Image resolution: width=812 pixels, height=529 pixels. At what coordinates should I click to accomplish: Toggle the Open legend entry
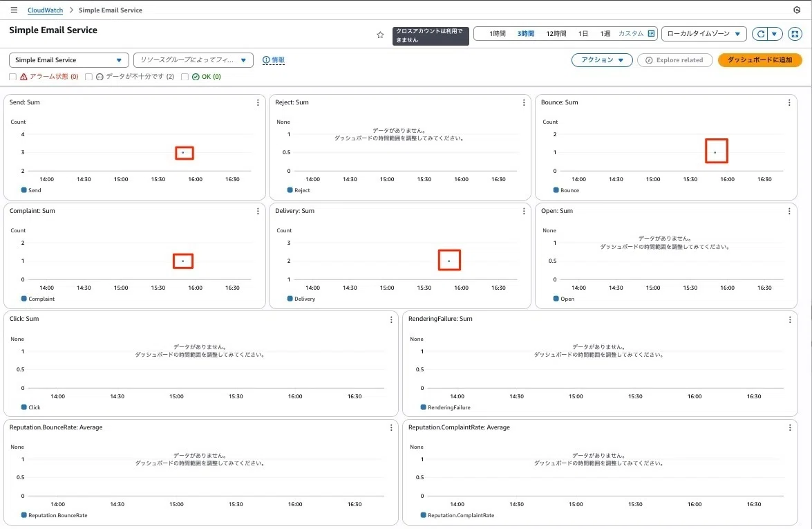pyautogui.click(x=564, y=299)
